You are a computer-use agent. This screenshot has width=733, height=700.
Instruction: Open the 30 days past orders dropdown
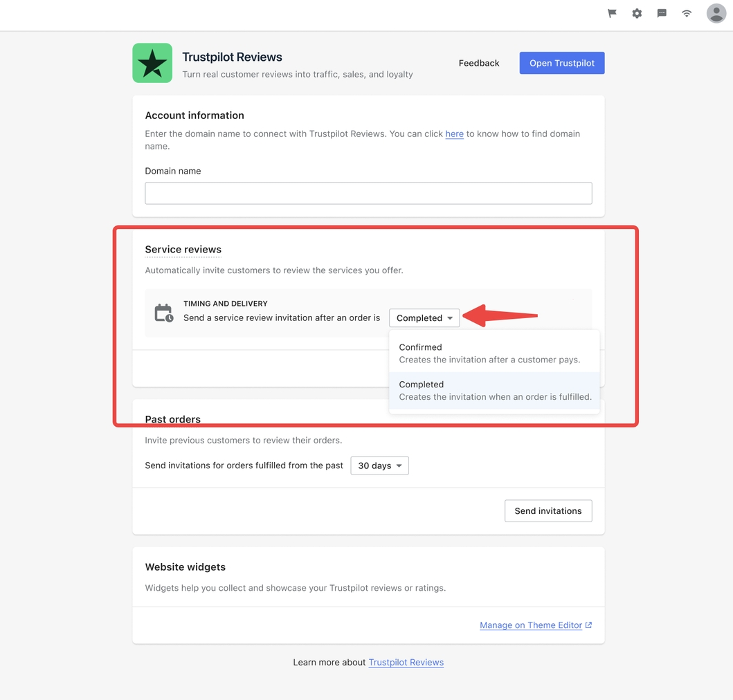(379, 466)
